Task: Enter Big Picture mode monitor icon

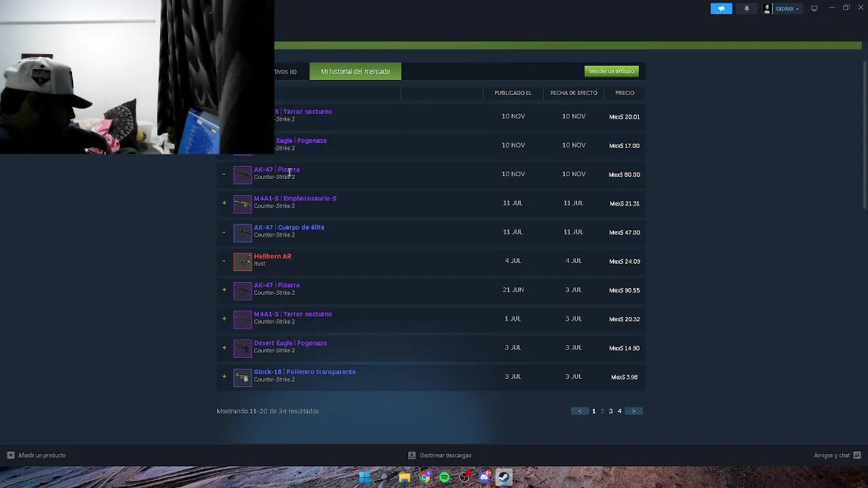Action: pos(814,9)
